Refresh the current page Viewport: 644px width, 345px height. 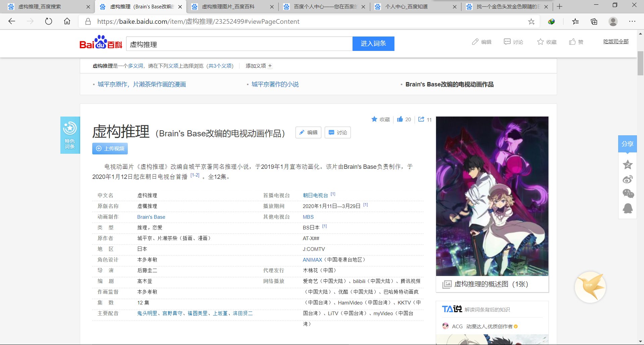[49, 21]
